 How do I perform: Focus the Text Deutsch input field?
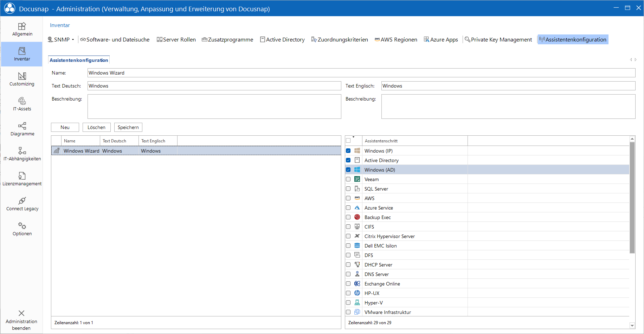pos(214,86)
